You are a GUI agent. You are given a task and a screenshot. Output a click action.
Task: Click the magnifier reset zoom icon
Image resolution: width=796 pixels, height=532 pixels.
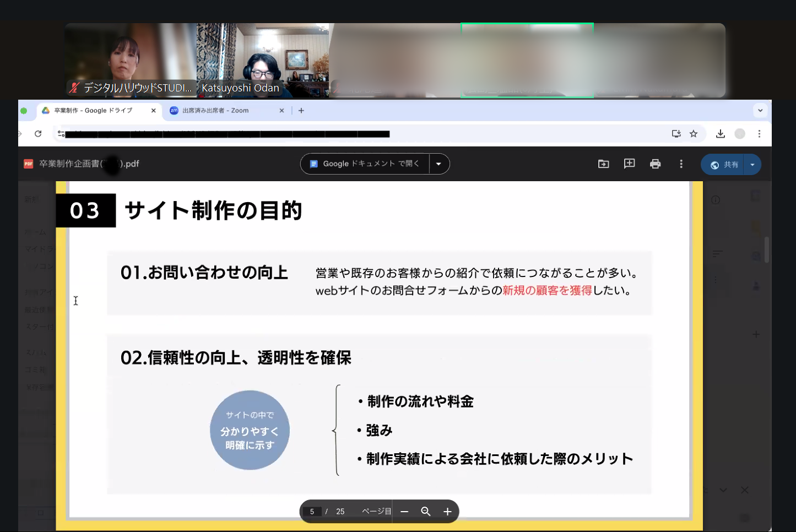pyautogui.click(x=425, y=512)
